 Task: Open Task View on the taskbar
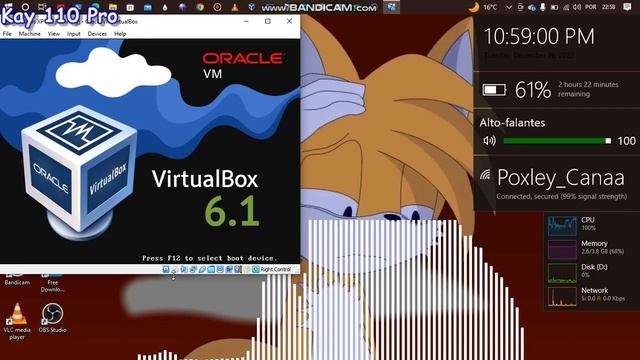42,7
